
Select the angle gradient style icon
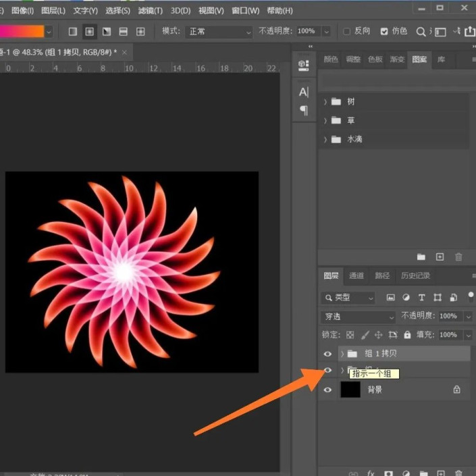pyautogui.click(x=107, y=32)
